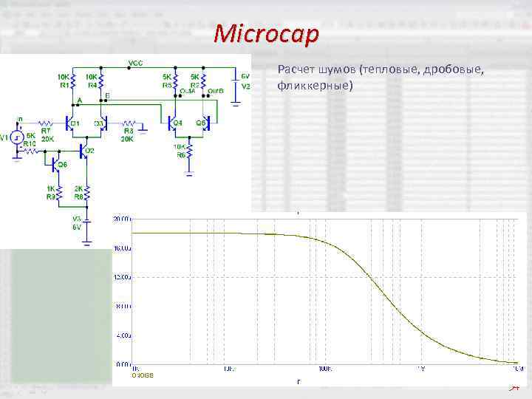Click the 20.00 y-axis value
532x399 pixels.
[x=122, y=219]
